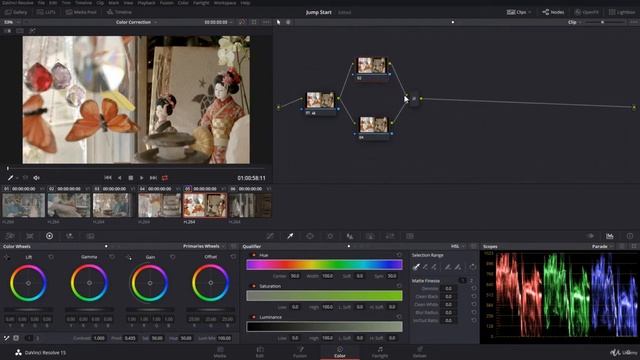
Task: Show the Information panel icon
Action: point(630,236)
